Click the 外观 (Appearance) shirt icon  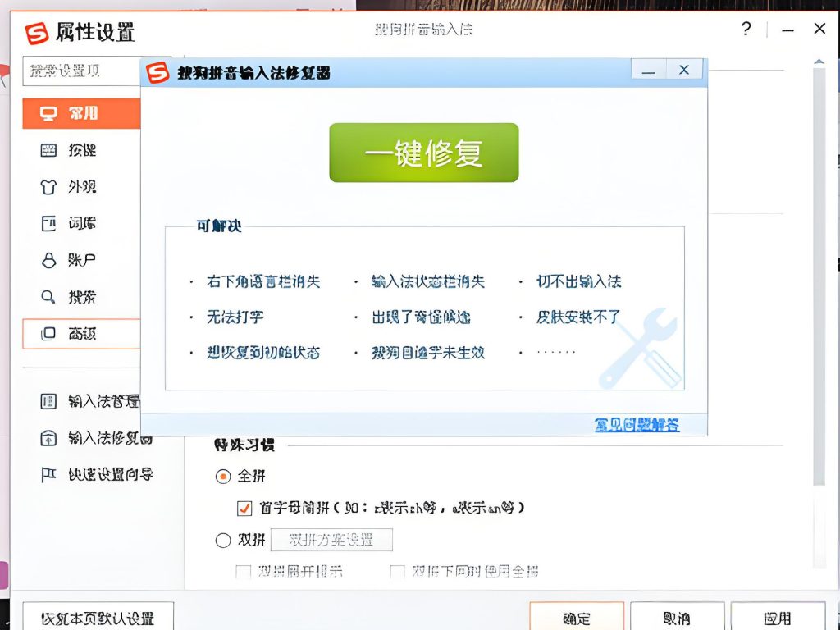click(49, 187)
